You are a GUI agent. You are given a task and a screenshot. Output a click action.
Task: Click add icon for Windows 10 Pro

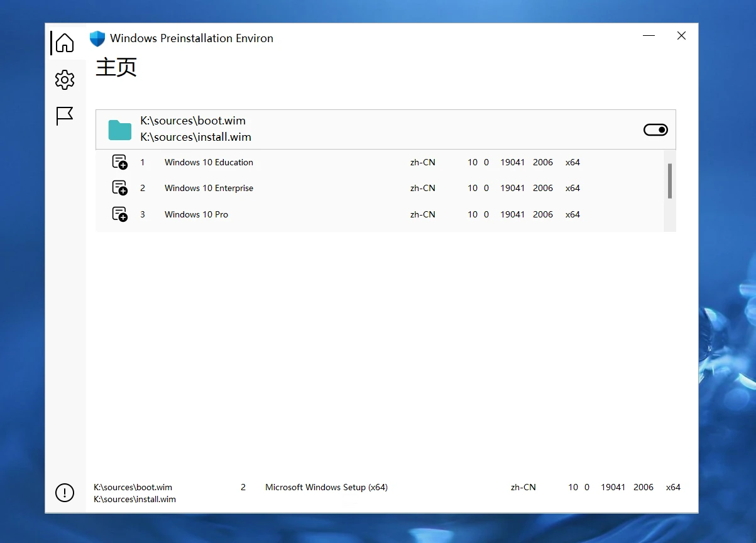tap(119, 214)
